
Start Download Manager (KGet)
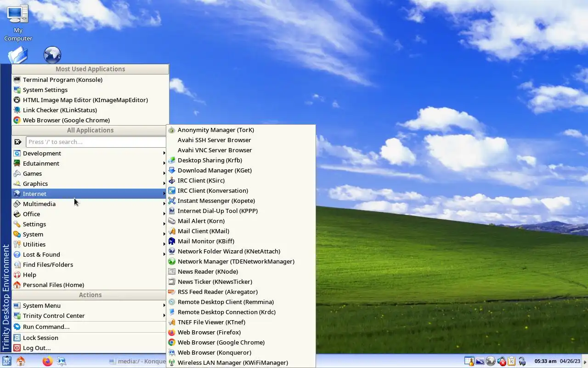pos(241,170)
